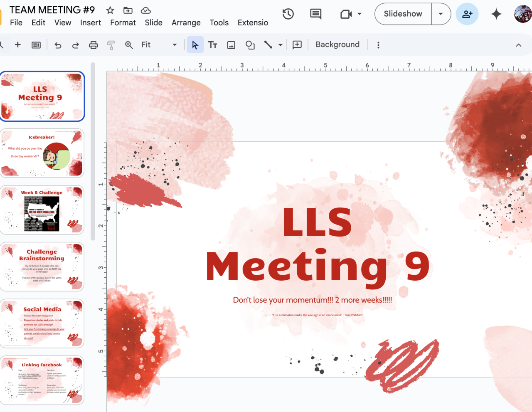The image size is (532, 412).
Task: Star the TEAM MEETING #9 document
Action: click(110, 10)
